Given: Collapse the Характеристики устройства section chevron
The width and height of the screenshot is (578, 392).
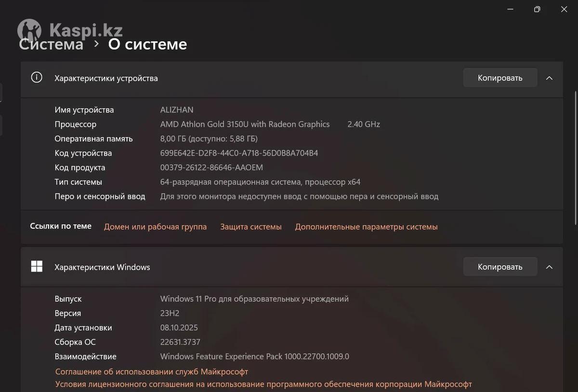Looking at the screenshot, I should tap(549, 78).
